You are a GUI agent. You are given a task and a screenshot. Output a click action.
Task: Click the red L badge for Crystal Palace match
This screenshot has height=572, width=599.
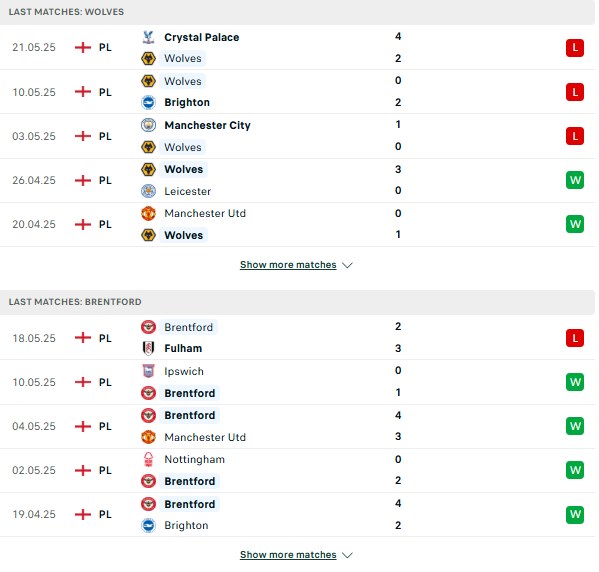[x=575, y=48]
